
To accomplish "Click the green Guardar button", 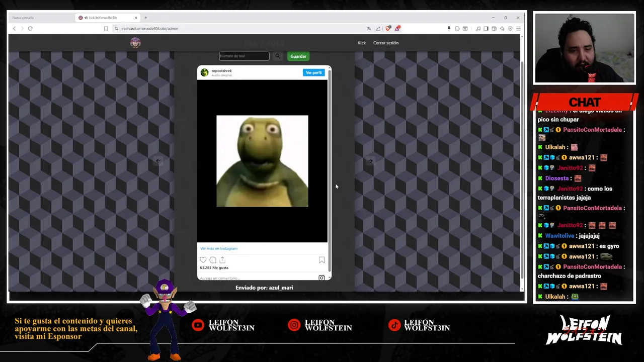I will 298,56.
